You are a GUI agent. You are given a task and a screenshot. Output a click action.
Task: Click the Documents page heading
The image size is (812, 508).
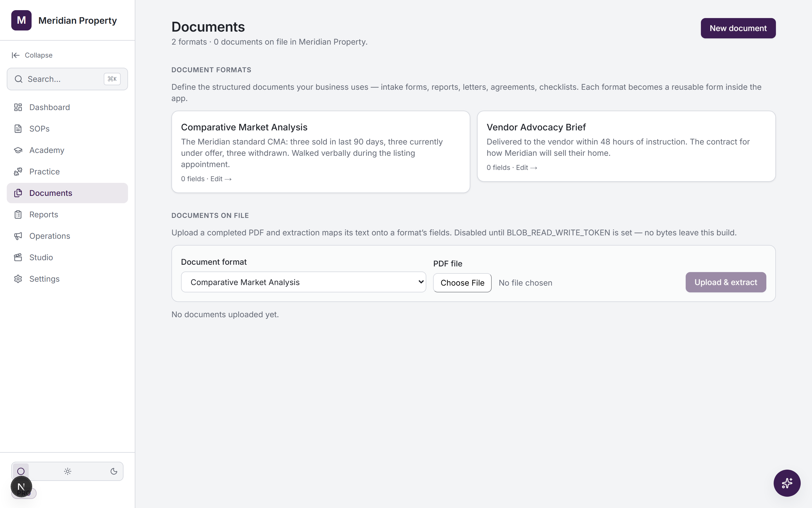click(x=208, y=27)
